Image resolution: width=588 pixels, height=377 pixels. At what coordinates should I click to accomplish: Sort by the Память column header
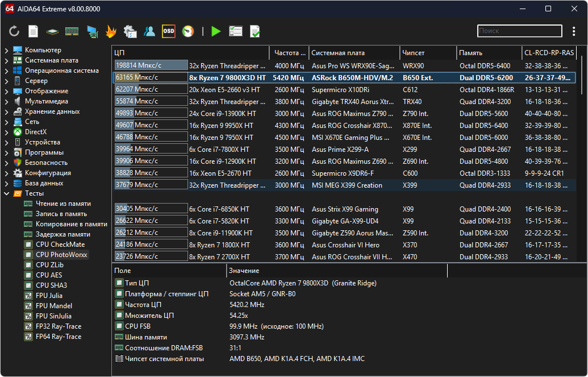(x=471, y=53)
